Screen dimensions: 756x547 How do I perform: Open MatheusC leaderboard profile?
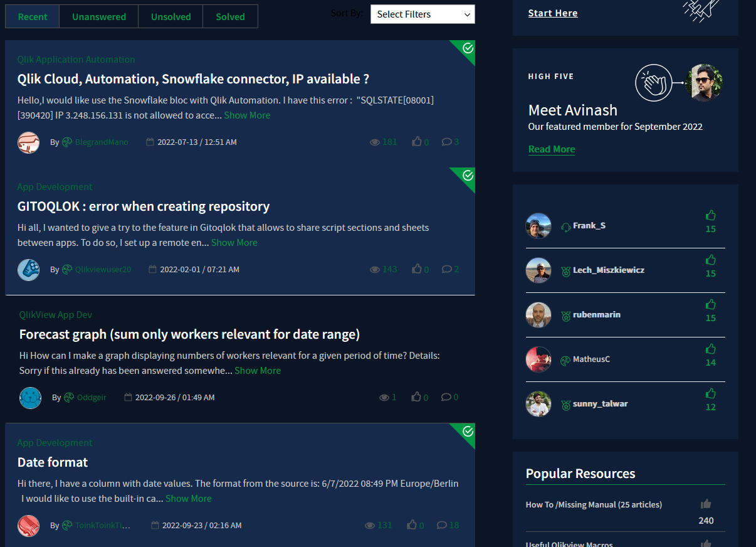tap(591, 359)
